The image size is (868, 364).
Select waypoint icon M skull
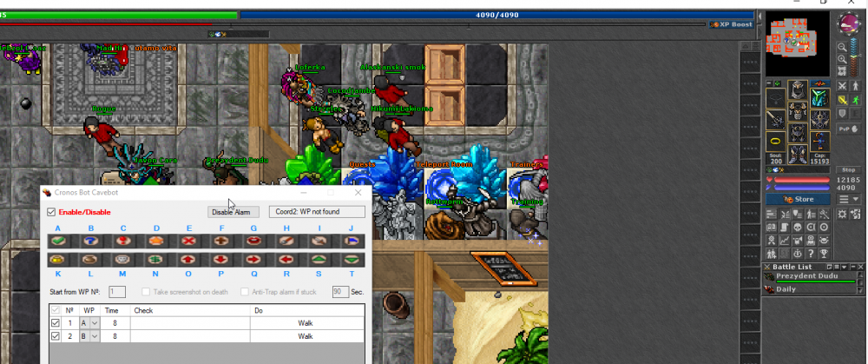[x=122, y=259]
